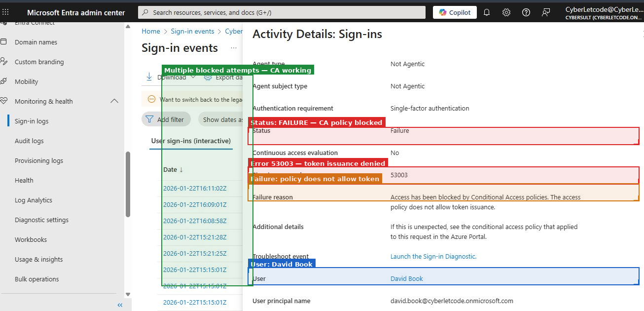Click the sidebar scroll down arrow
The width and height of the screenshot is (644, 311).
tap(128, 294)
